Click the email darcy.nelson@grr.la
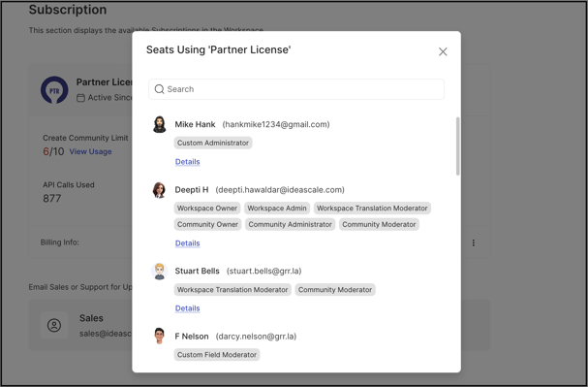This screenshot has height=387, width=588. click(256, 337)
